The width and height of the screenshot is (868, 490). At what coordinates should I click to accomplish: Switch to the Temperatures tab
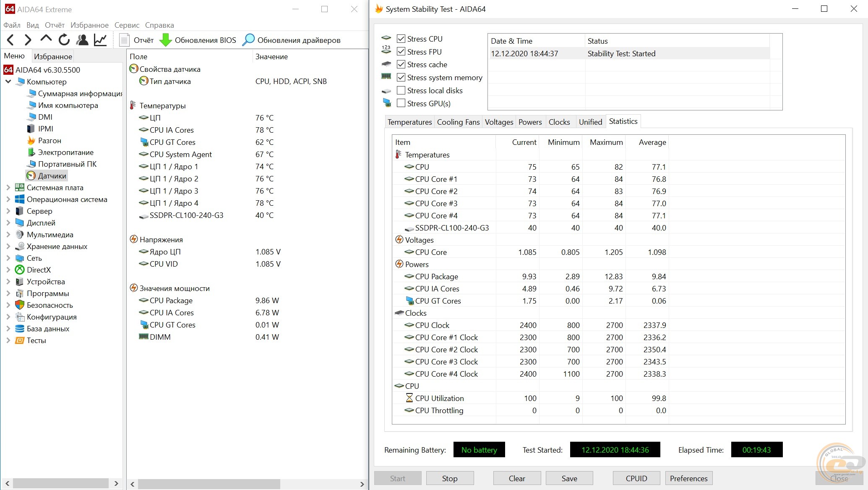coord(409,122)
